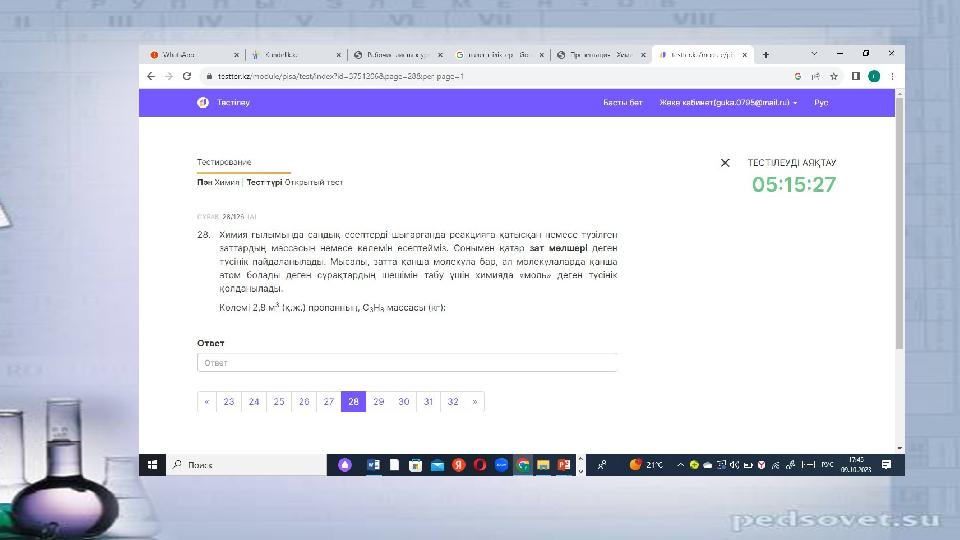The width and height of the screenshot is (960, 540).
Task: Open the Chrome three-dot menu
Action: coord(892,77)
